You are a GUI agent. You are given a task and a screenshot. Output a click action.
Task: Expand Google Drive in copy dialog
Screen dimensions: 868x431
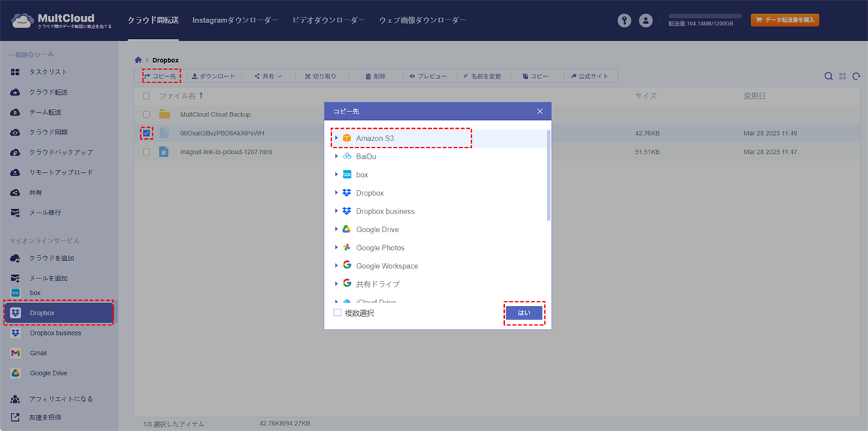click(336, 229)
